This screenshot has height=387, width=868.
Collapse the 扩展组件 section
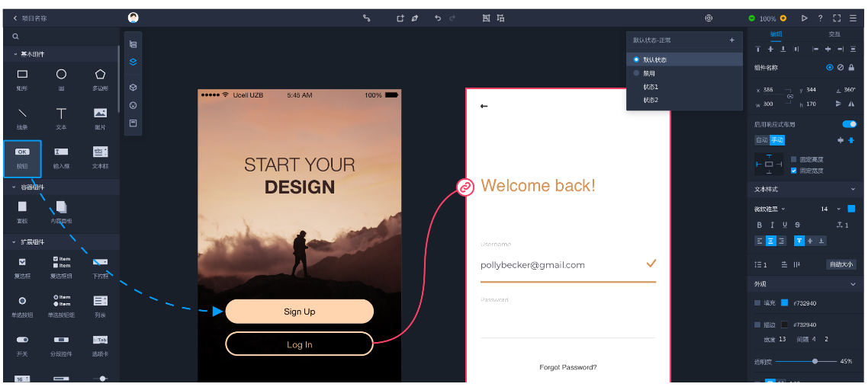[14, 241]
